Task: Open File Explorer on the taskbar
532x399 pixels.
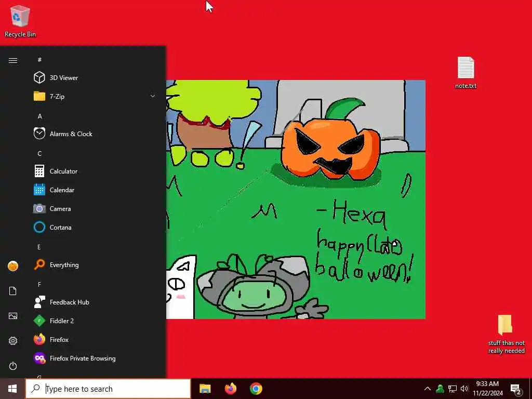Action: pos(205,389)
